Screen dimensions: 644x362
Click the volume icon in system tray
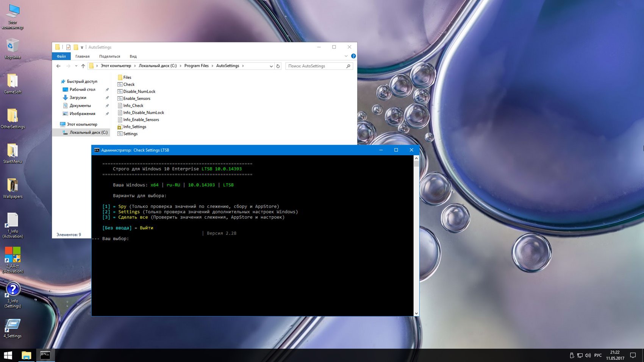pos(588,355)
